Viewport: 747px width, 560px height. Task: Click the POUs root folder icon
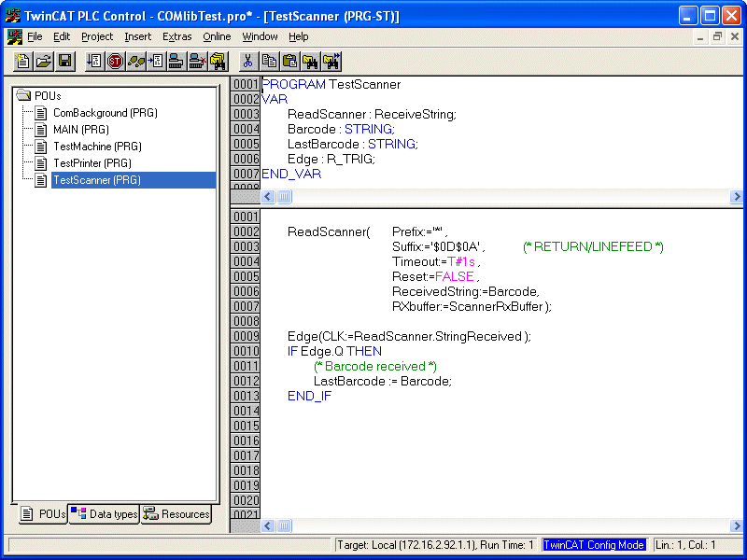[23, 95]
